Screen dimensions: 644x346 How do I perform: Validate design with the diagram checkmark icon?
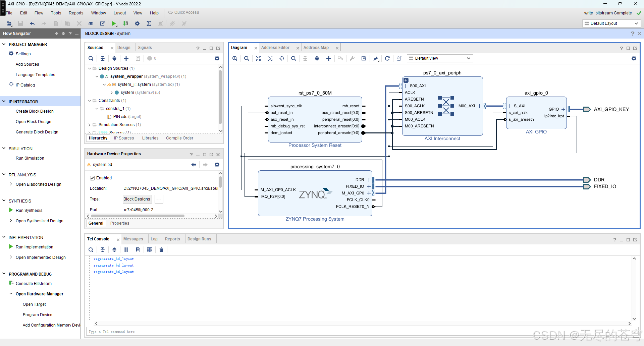point(364,58)
